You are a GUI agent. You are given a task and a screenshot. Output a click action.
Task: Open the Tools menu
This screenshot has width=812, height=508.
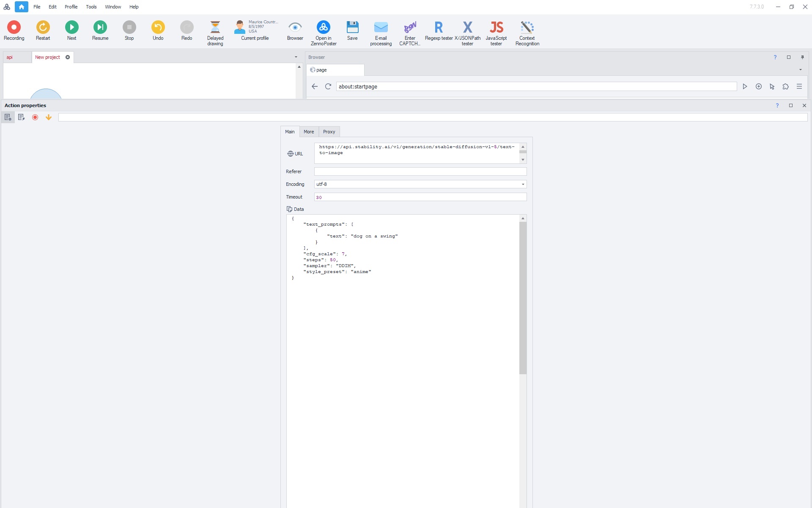[91, 7]
